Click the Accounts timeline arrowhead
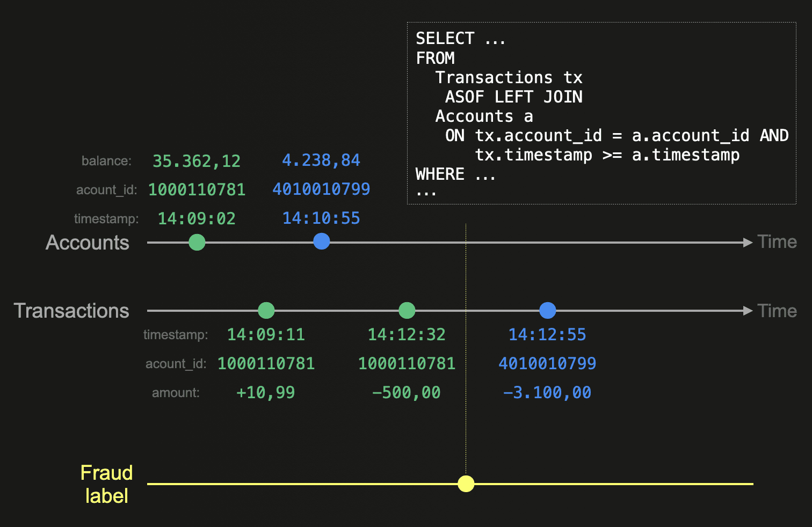The height and width of the screenshot is (527, 812). pos(748,243)
